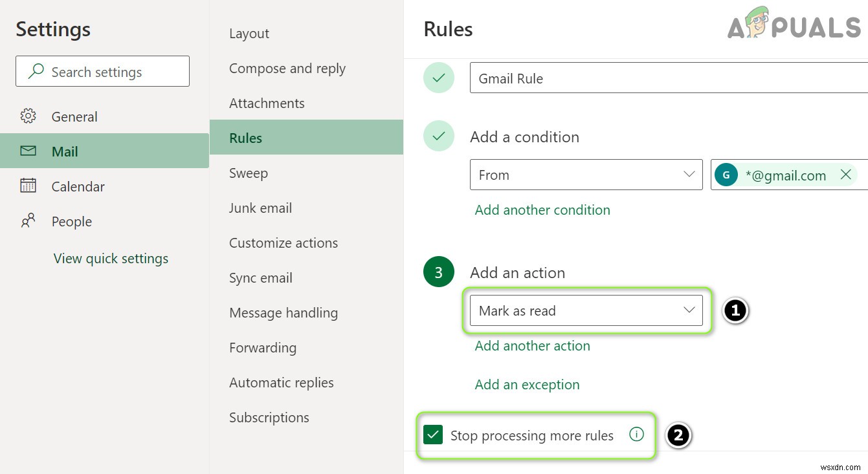
Task: Click Add an exception link
Action: coord(527,385)
